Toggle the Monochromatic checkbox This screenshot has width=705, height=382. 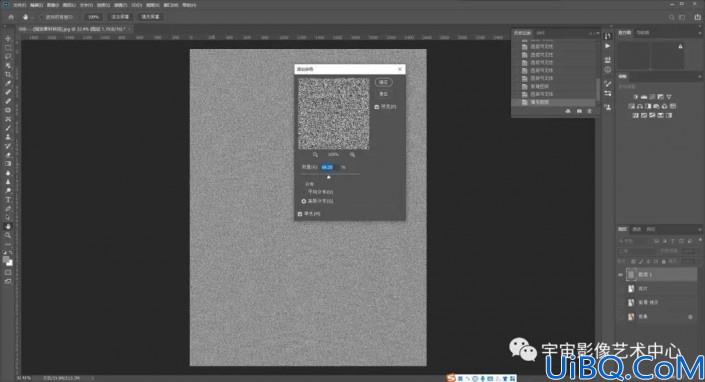[x=300, y=214]
